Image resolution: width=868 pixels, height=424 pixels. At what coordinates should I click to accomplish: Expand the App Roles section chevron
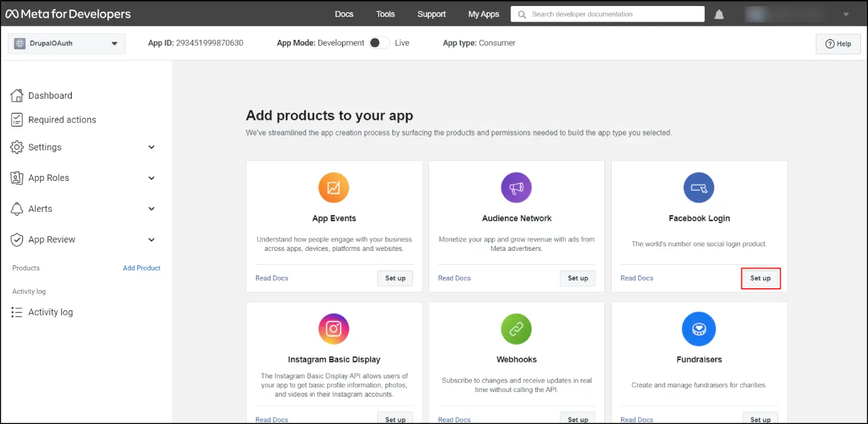(x=152, y=178)
